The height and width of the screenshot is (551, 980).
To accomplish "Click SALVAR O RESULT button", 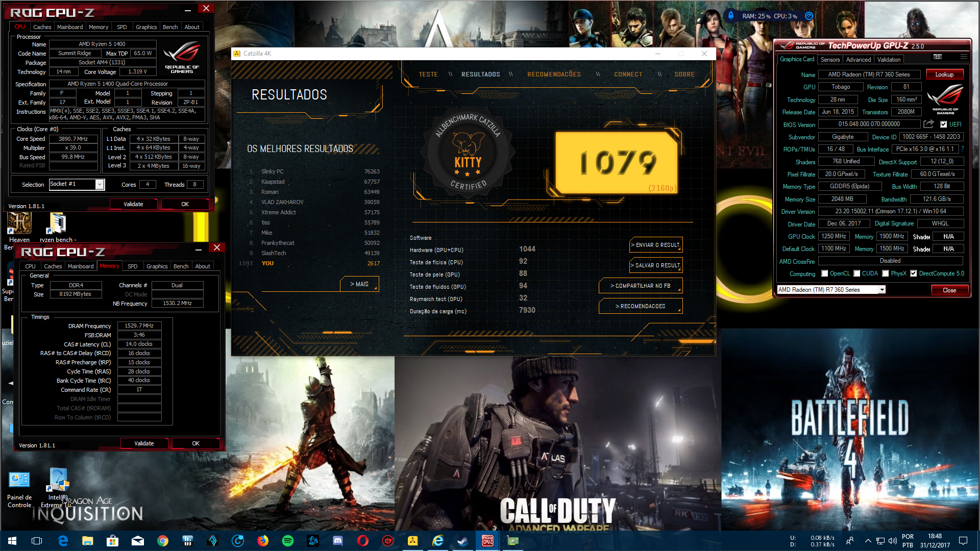I will [x=655, y=266].
